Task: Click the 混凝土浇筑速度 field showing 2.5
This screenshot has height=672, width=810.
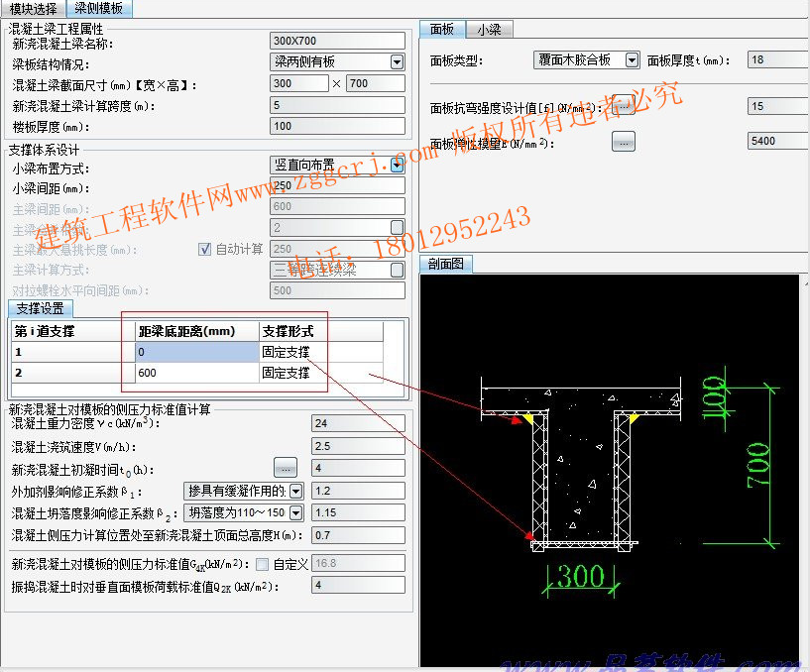Action: click(358, 446)
